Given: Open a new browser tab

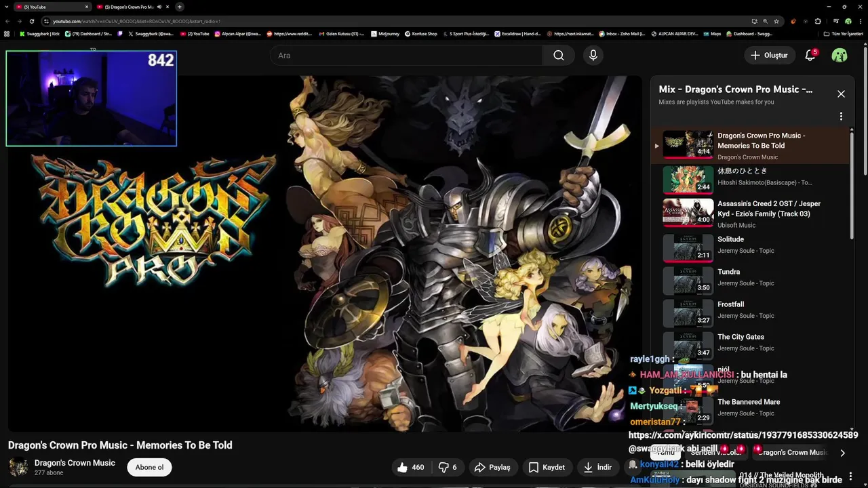Looking at the screenshot, I should pos(179,7).
